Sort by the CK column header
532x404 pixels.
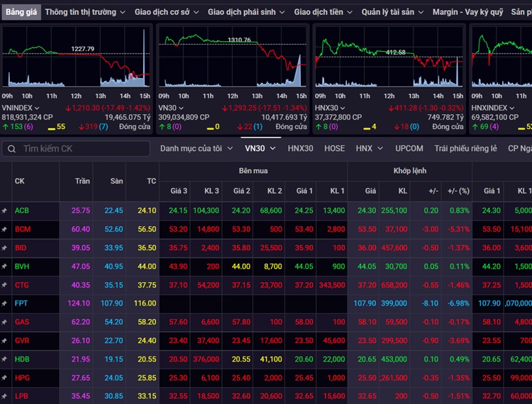point(19,181)
